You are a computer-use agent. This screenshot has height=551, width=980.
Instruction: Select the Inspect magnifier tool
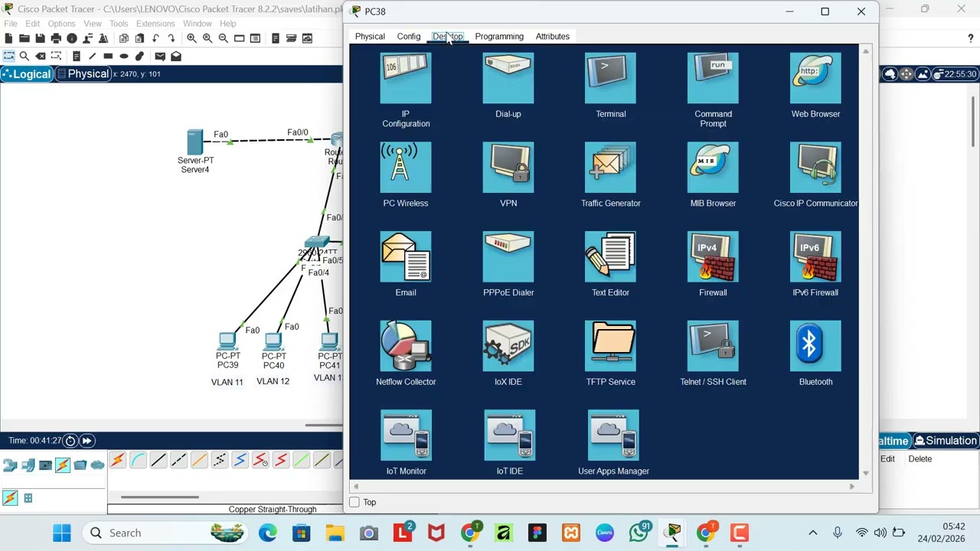24,56
